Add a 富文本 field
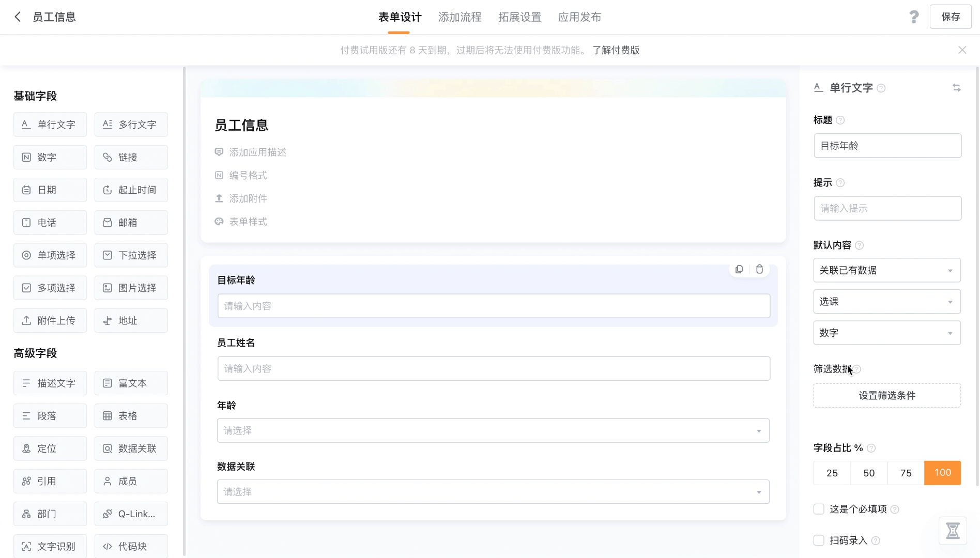Image resolution: width=980 pixels, height=558 pixels. (x=131, y=383)
